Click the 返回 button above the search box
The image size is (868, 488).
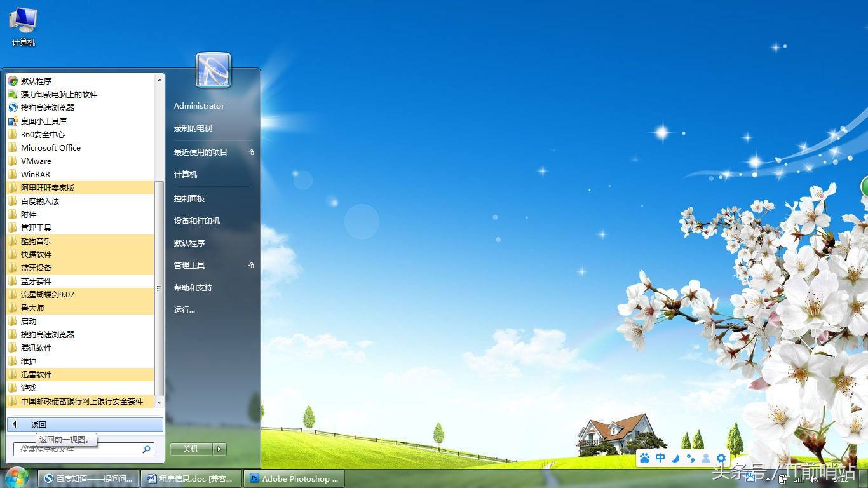tap(38, 424)
